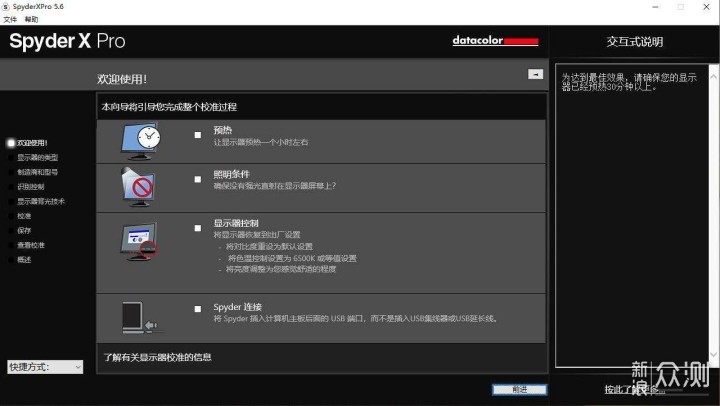The height and width of the screenshot is (406, 720).
Task: Click the 前进 next button
Action: point(519,389)
